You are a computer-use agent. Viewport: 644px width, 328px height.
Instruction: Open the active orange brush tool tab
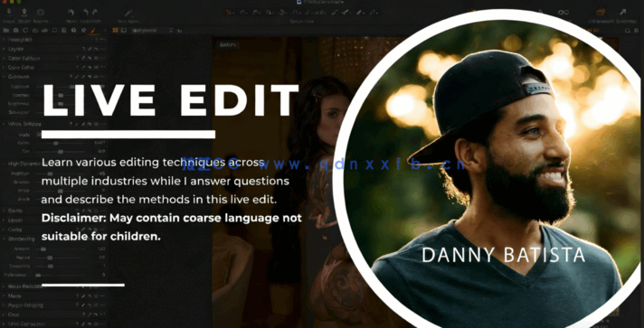pos(93,30)
